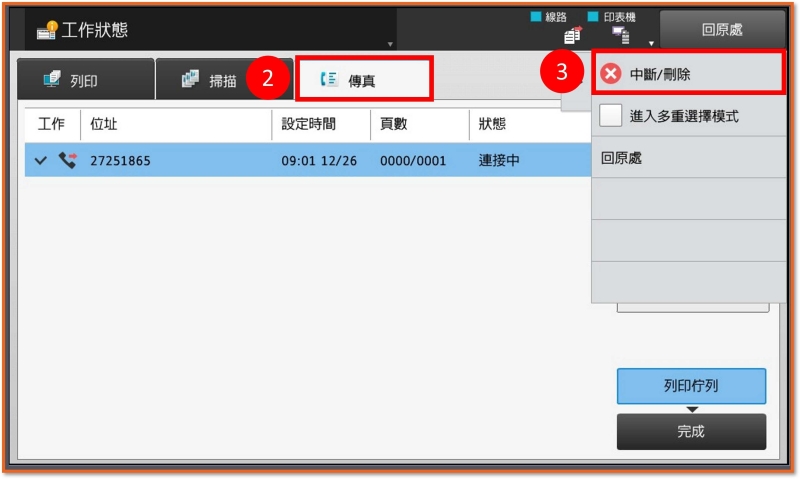Viewport: 800px width, 479px height.
Task: Switch to the 傳真 tab
Action: (x=364, y=79)
